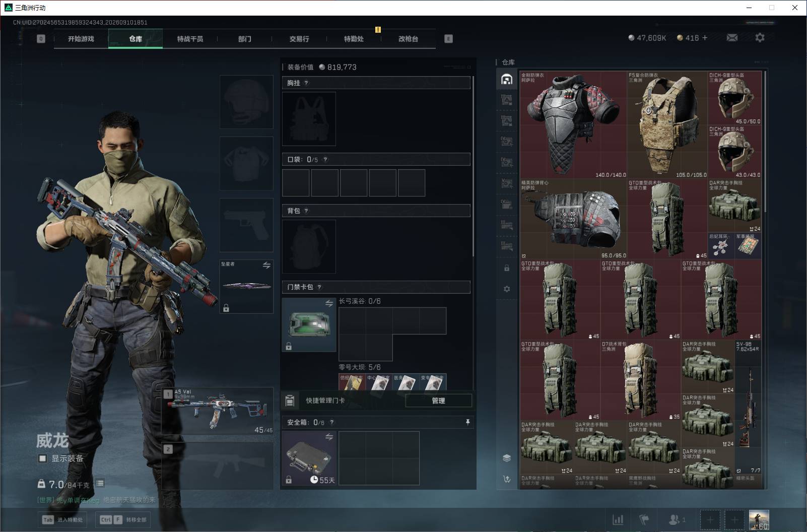This screenshot has width=807, height=532.
Task: Open the 部门 tab
Action: pos(245,39)
